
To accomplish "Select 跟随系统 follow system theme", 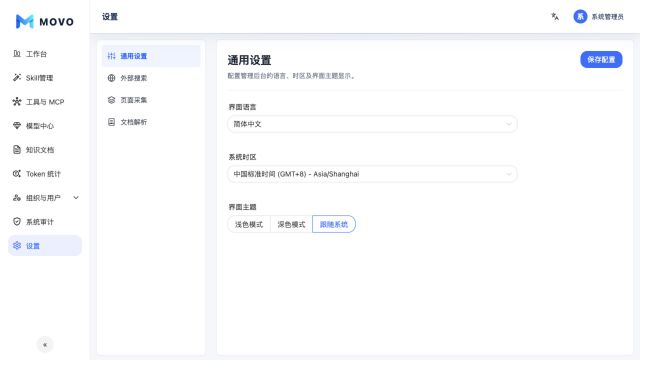I will point(334,224).
